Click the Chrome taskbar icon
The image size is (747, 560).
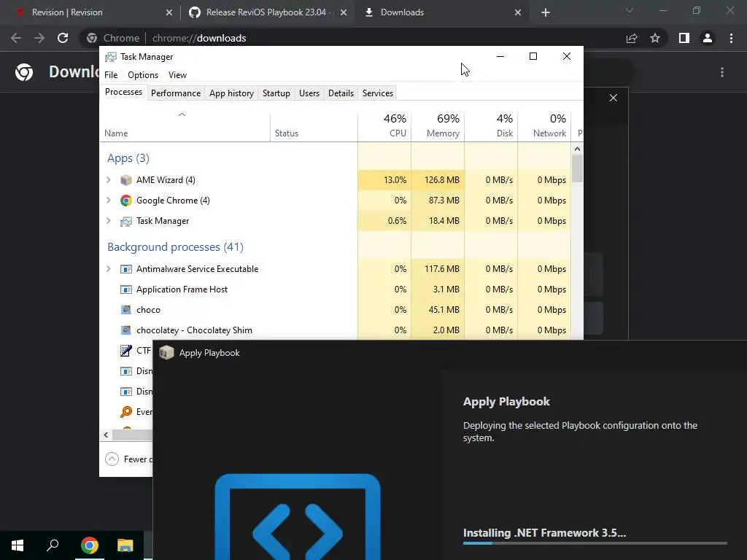(x=90, y=545)
